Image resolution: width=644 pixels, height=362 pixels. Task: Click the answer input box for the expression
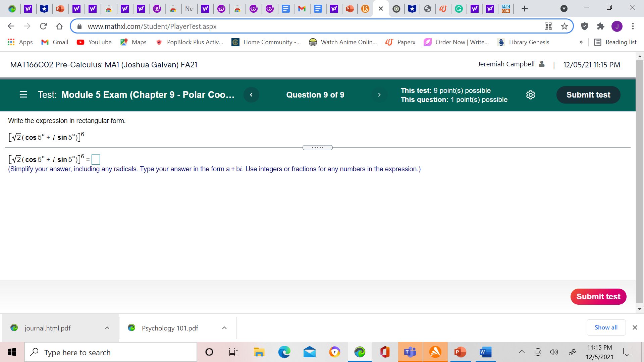pos(96,159)
